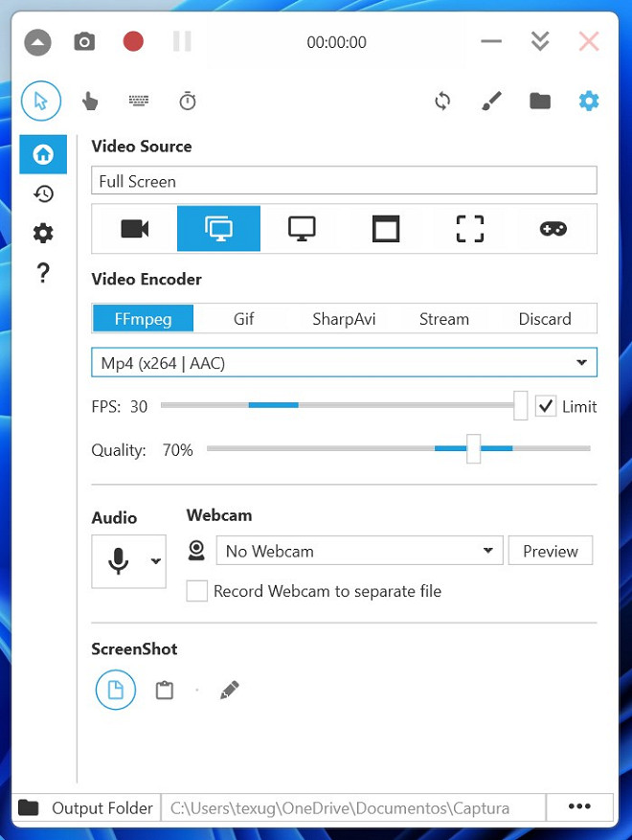Toggle the timer stopwatch icon
Image resolution: width=632 pixels, height=840 pixels.
[188, 101]
